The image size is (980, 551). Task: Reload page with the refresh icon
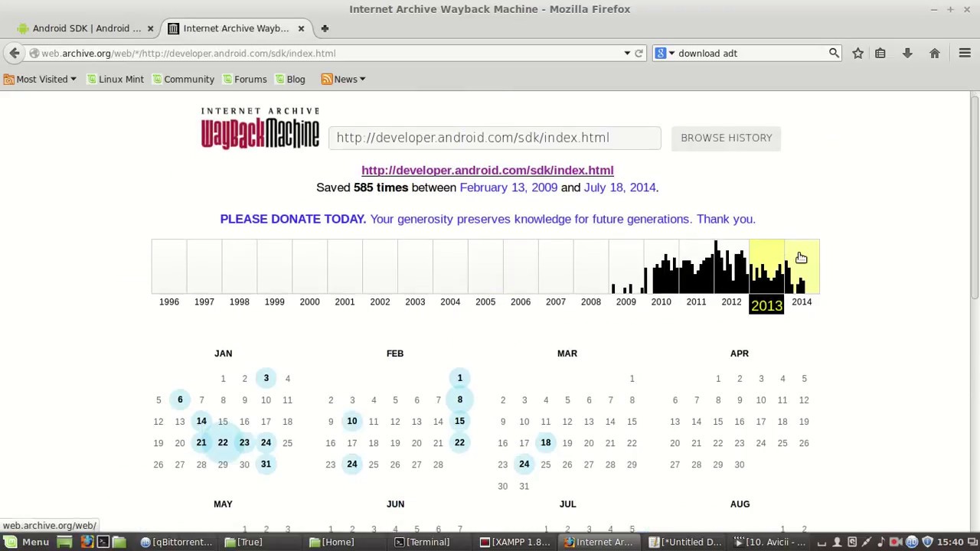(639, 54)
